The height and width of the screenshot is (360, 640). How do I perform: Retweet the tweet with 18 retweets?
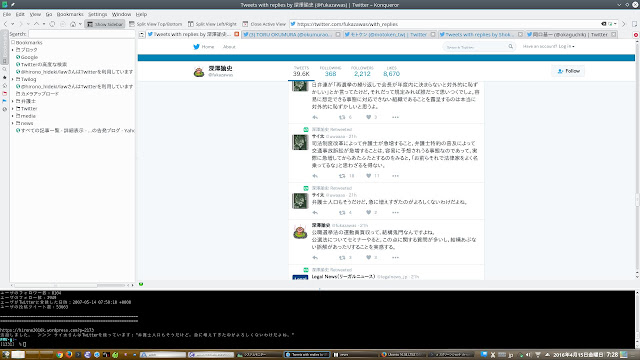(x=342, y=176)
